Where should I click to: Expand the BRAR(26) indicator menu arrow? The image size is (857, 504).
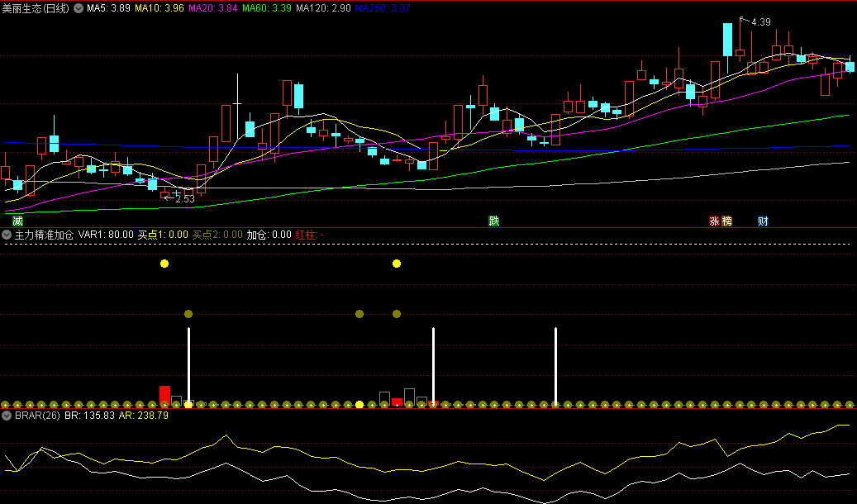(x=7, y=416)
